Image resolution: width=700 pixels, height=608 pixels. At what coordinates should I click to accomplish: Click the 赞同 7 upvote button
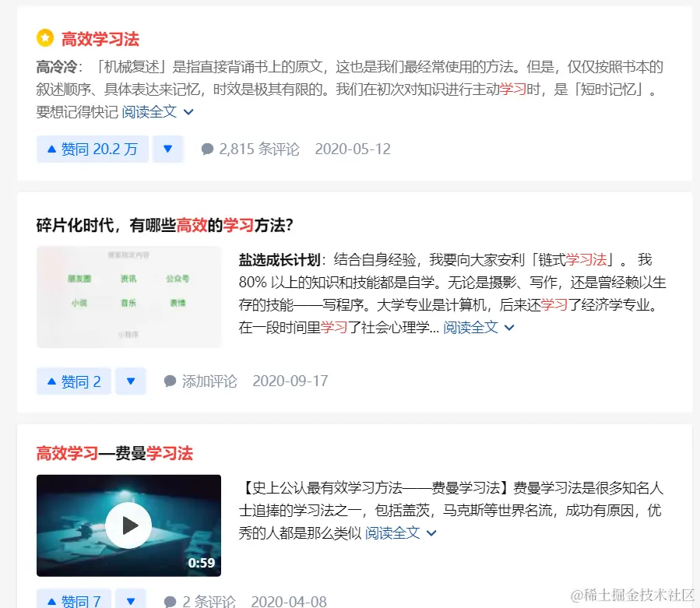(74, 599)
